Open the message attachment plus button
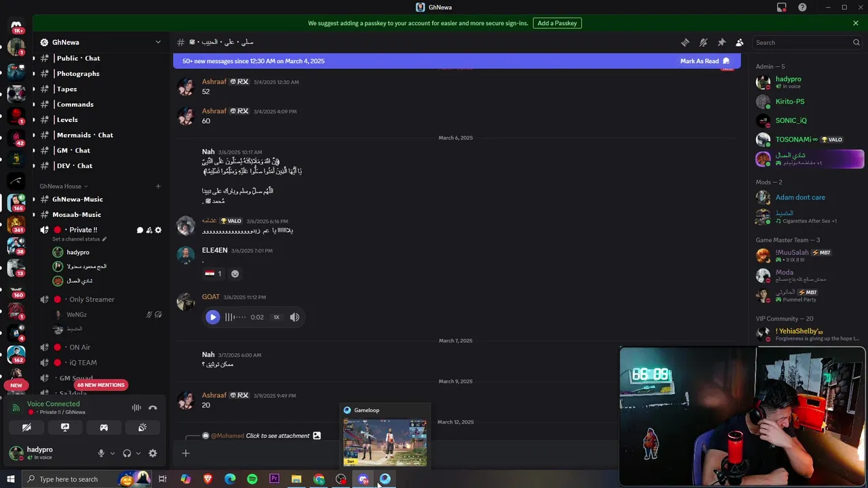Image resolution: width=868 pixels, height=488 pixels. [x=186, y=453]
